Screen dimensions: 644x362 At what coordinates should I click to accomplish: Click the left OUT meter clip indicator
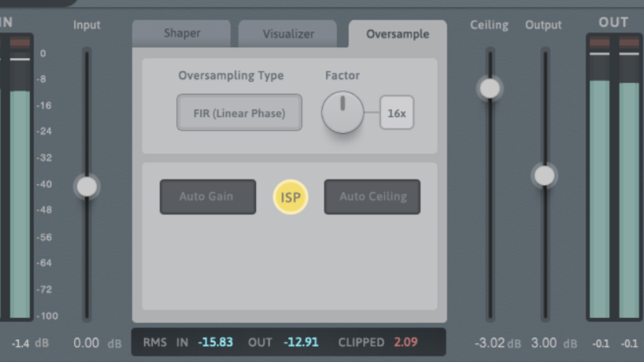coord(599,42)
